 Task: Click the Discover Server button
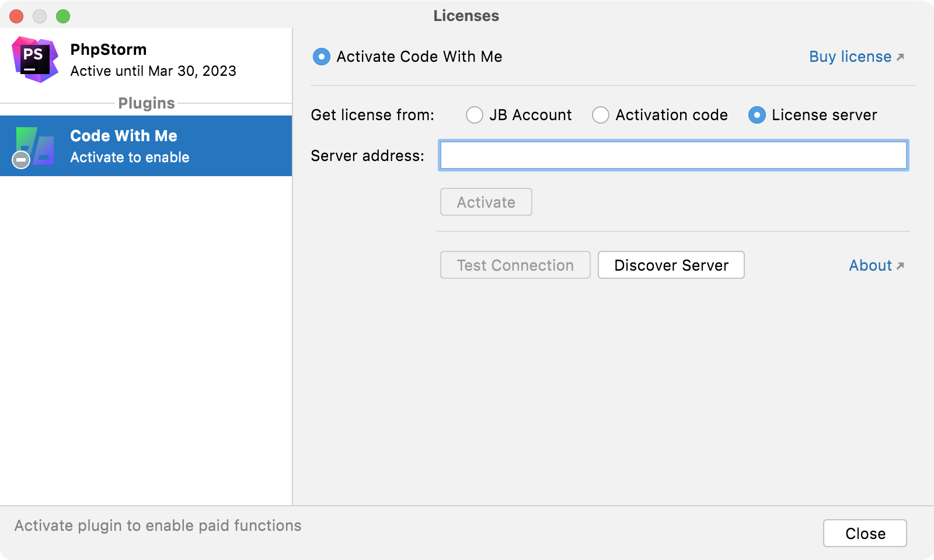coord(671,265)
